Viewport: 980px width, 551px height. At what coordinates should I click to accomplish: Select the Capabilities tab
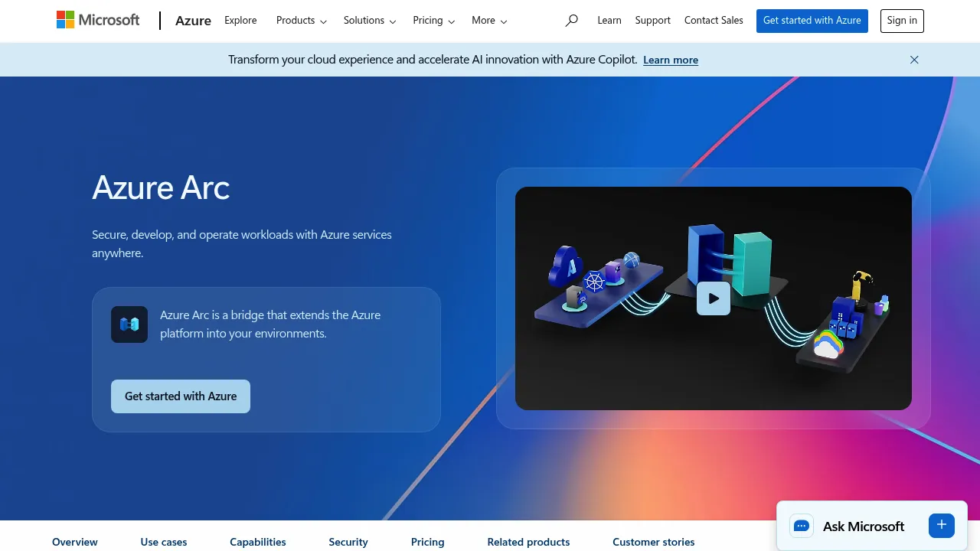coord(258,542)
